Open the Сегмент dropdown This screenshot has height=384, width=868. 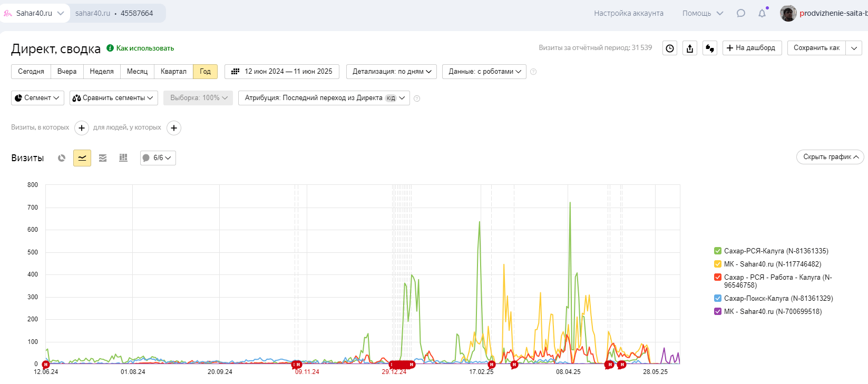pos(37,98)
